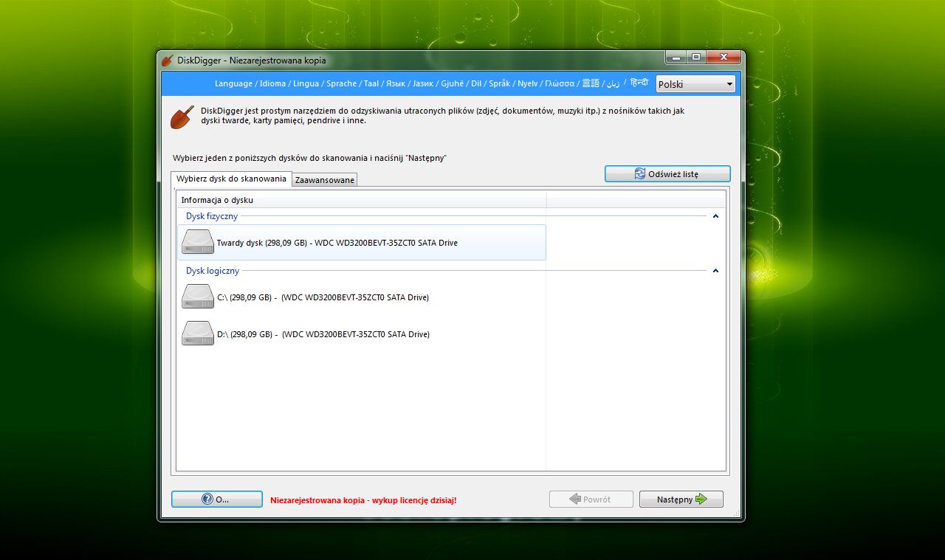Close the DiskDigger window
This screenshot has height=560, width=945.
tap(724, 57)
